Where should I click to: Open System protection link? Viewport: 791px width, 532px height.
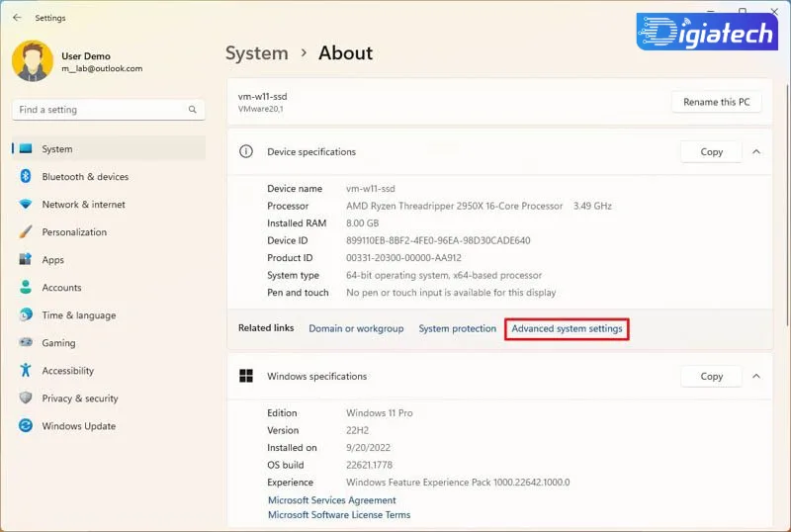pyautogui.click(x=458, y=328)
